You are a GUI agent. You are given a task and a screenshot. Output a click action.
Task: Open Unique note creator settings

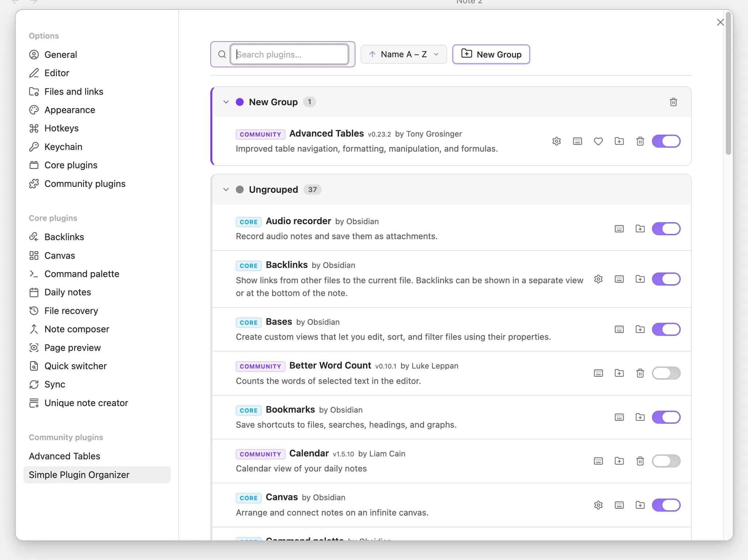click(97, 403)
